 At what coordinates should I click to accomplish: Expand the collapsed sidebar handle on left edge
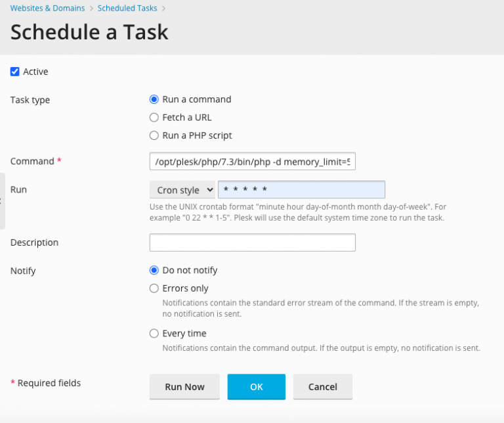click(2, 201)
